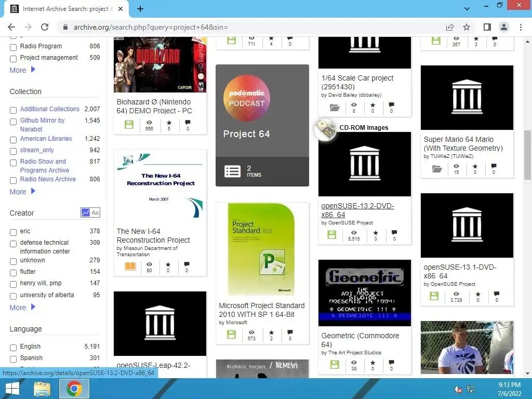
Task: Open Windows Start menu
Action: pos(12,389)
